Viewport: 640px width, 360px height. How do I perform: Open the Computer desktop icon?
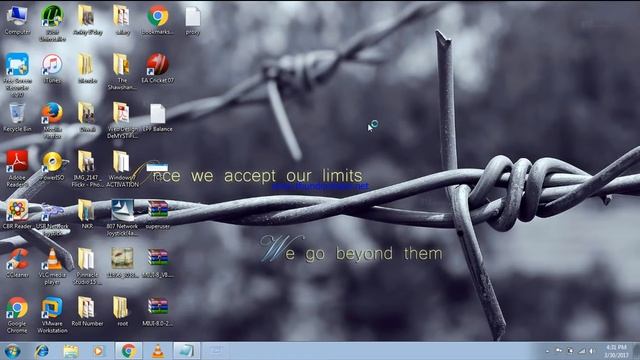(17, 20)
